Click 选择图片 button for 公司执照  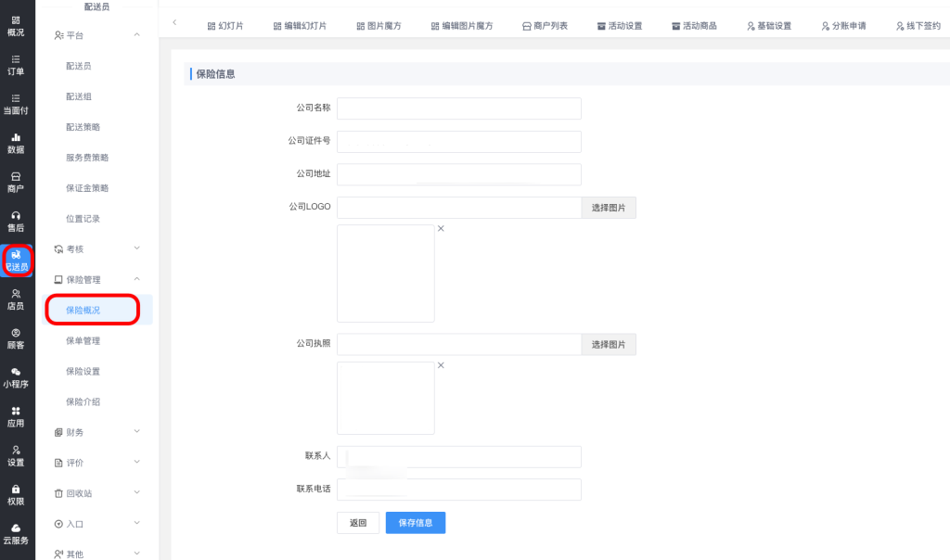[x=609, y=345]
